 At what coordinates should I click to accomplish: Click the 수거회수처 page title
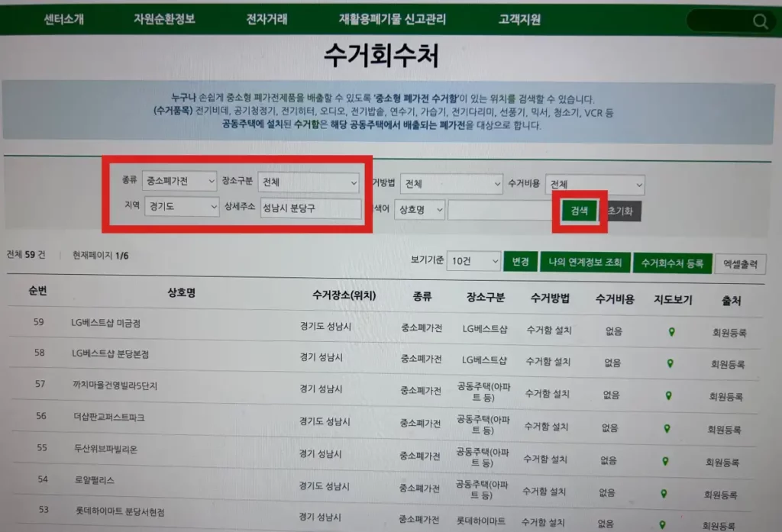tap(382, 55)
